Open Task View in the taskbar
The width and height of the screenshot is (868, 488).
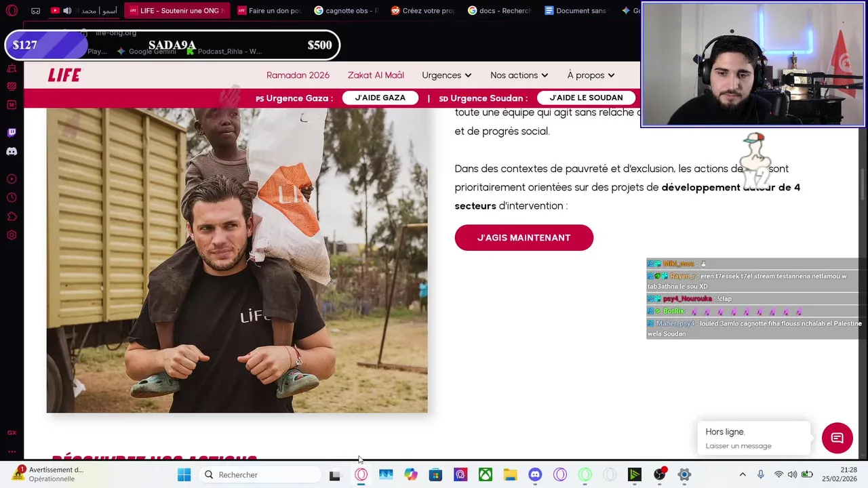[x=334, y=475]
